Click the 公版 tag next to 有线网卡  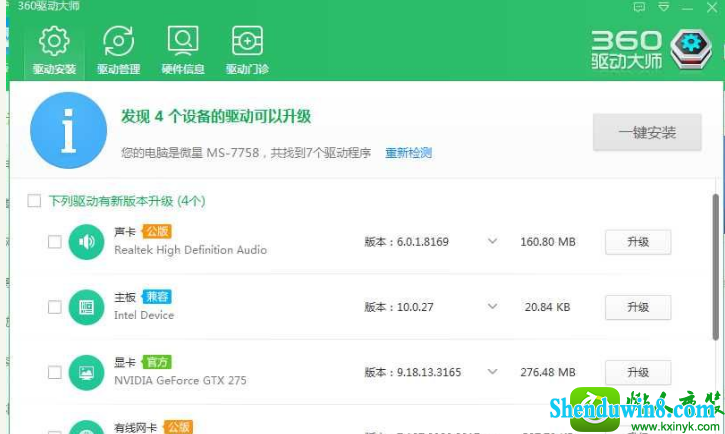[x=178, y=427]
